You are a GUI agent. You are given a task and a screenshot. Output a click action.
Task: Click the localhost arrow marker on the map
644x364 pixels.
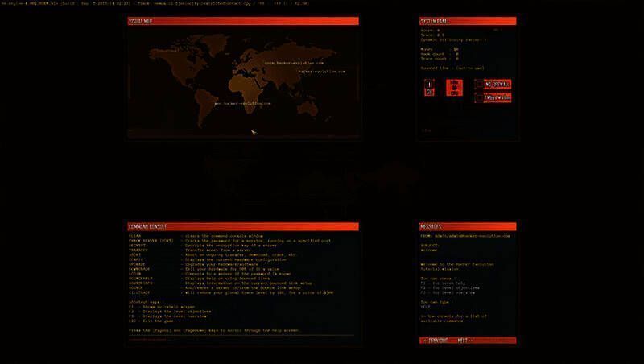pyautogui.click(x=253, y=131)
